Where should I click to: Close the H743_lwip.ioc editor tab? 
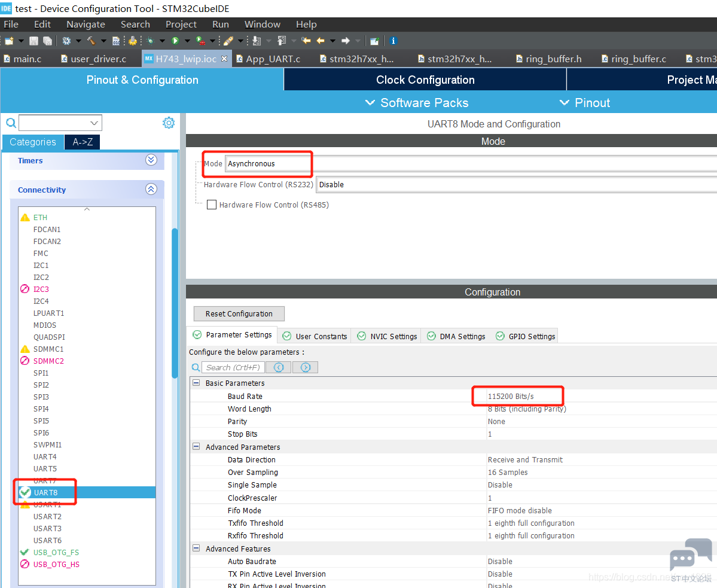(x=224, y=59)
